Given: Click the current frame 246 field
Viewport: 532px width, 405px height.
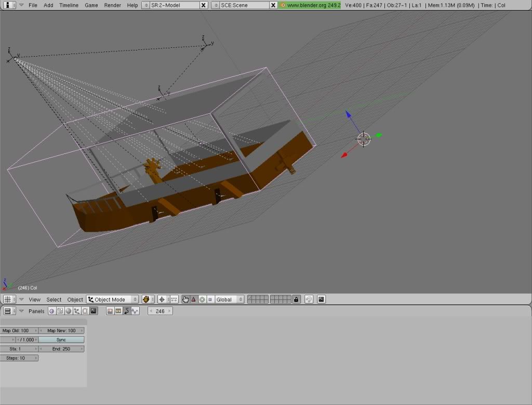Looking at the screenshot, I should (x=160, y=311).
